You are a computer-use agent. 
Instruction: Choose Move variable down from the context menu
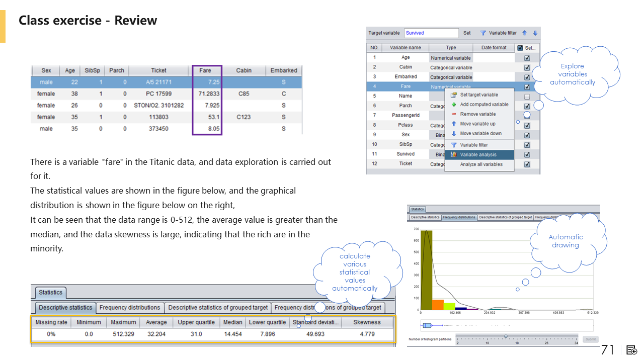[480, 134]
